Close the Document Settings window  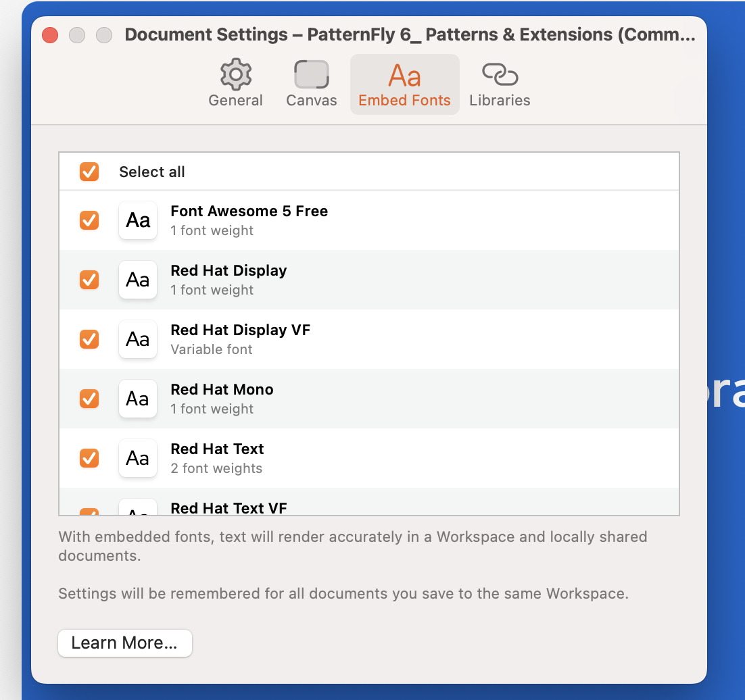50,35
